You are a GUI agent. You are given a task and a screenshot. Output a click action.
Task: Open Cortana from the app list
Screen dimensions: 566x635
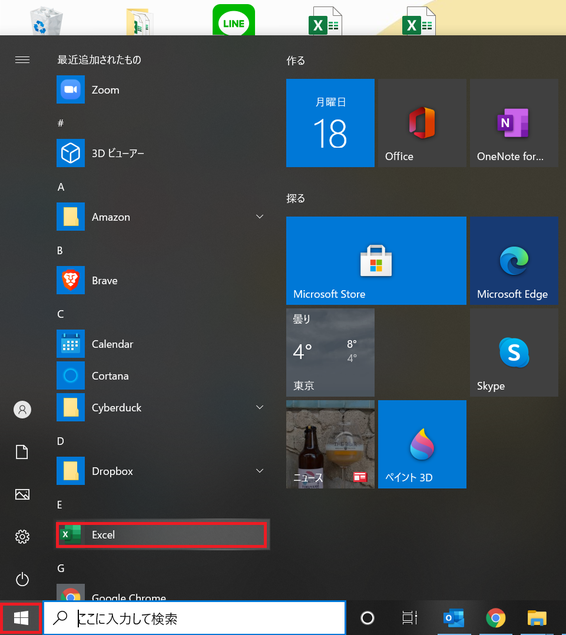pyautogui.click(x=162, y=376)
